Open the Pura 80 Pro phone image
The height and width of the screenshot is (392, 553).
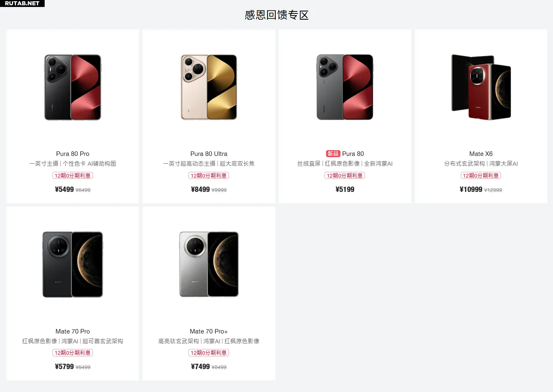[x=73, y=87]
